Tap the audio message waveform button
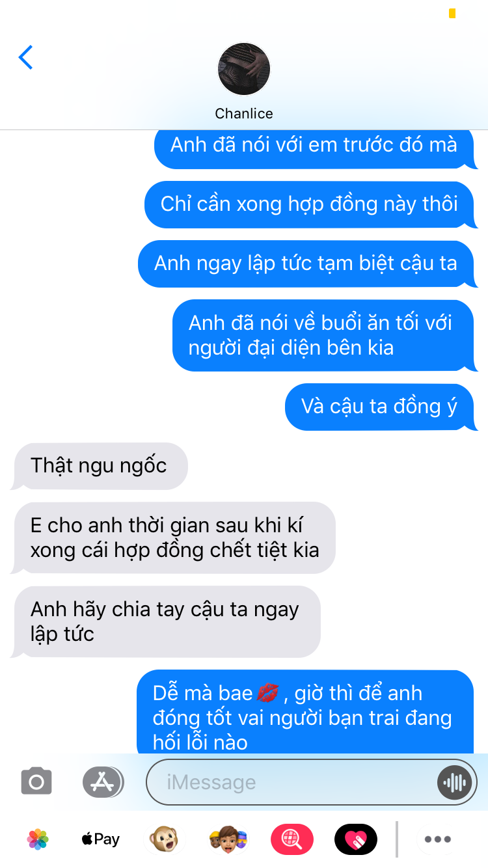488x868 pixels. click(454, 782)
